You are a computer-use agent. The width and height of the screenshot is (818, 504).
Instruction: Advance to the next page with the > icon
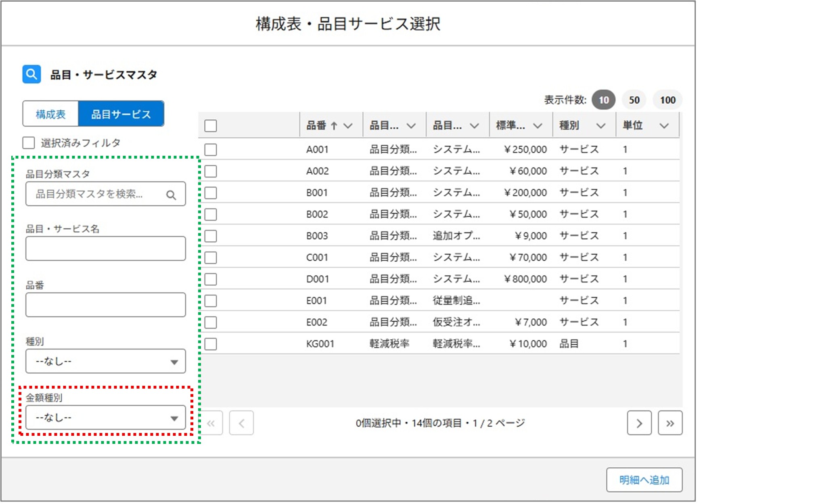pos(639,423)
